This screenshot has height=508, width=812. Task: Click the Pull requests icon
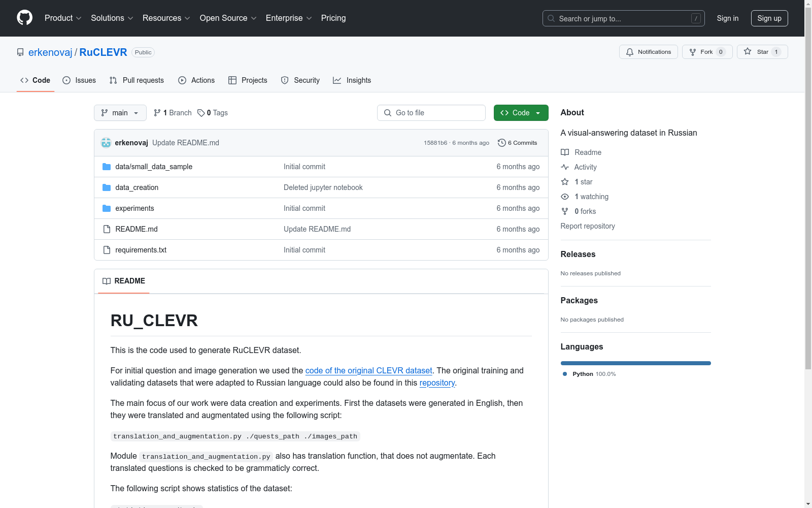click(x=113, y=80)
